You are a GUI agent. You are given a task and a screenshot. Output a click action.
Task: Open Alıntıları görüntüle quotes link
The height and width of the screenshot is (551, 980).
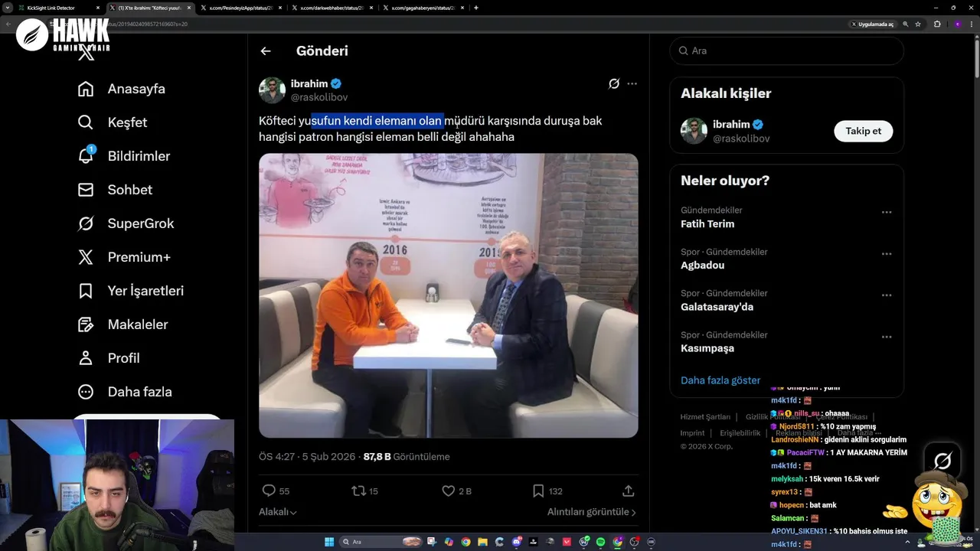[x=591, y=512]
